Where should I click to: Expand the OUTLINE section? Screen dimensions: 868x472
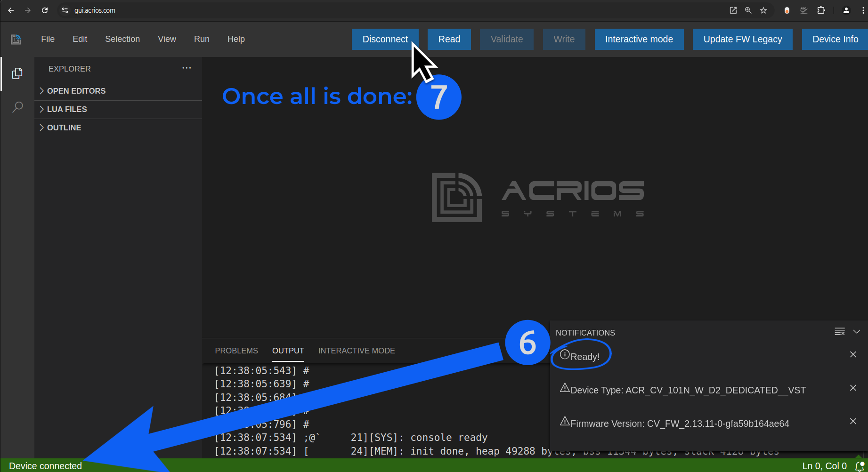click(x=64, y=128)
